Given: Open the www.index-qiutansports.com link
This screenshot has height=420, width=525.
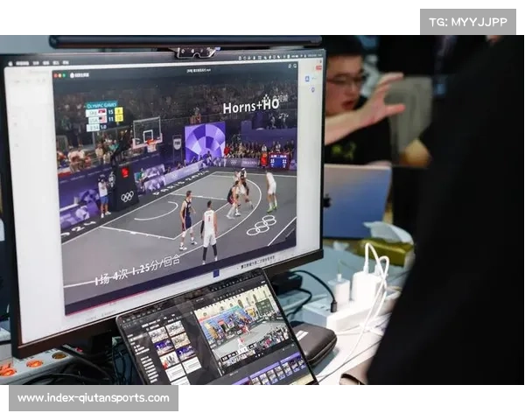Looking at the screenshot, I should (94, 398).
